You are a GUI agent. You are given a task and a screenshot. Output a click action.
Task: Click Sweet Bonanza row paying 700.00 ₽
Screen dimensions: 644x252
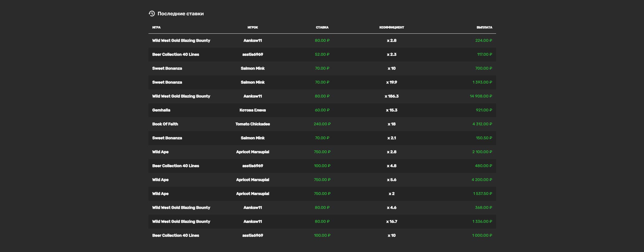pyautogui.click(x=167, y=68)
